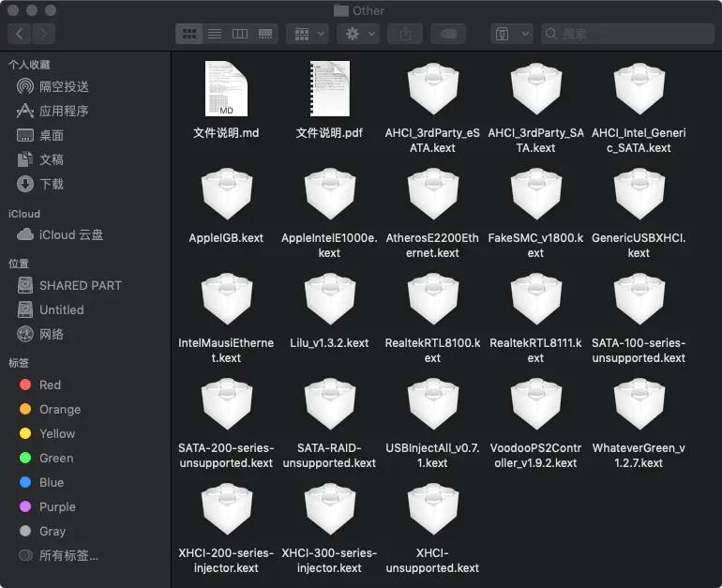This screenshot has height=588, width=722.
Task: Show all tags (所有标签…)
Action: pyautogui.click(x=58, y=556)
